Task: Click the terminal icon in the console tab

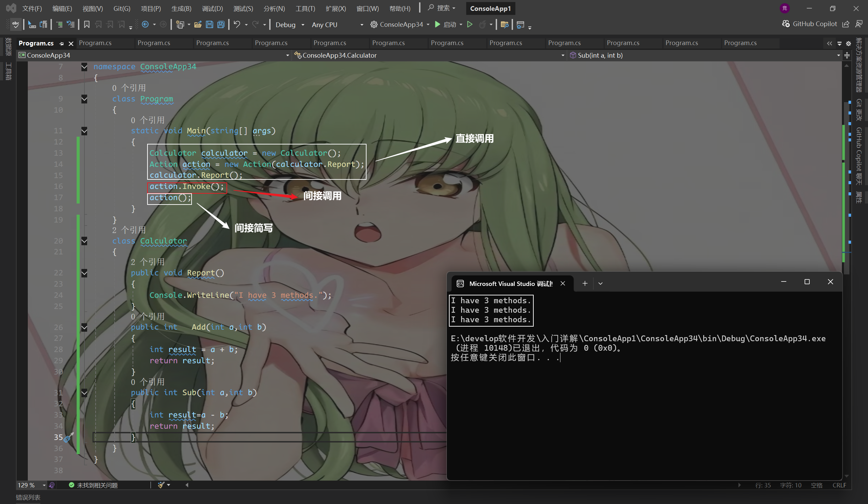Action: coord(460,284)
